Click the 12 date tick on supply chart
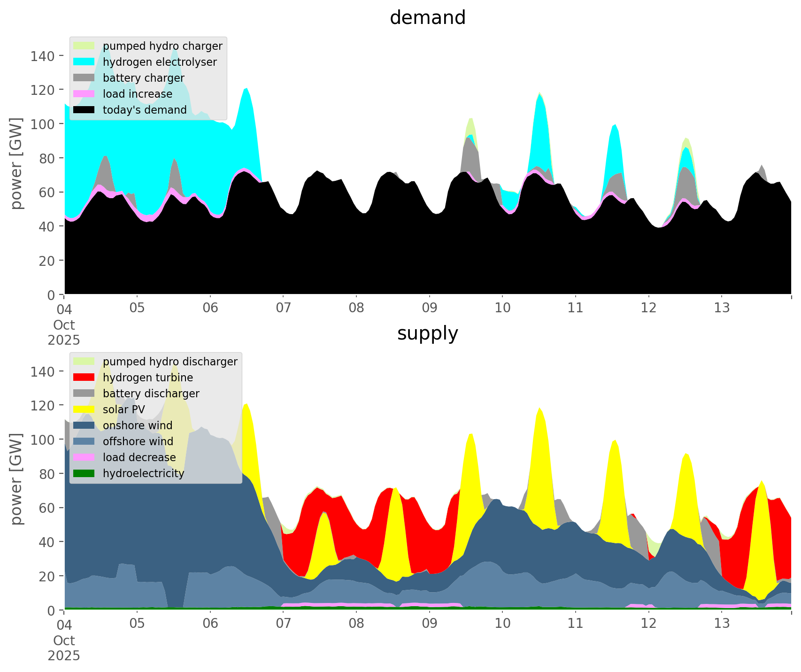 pos(648,624)
